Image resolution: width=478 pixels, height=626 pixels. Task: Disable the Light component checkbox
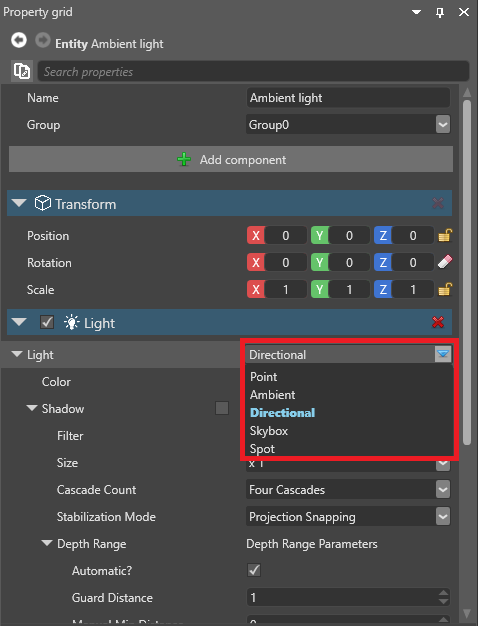(47, 322)
